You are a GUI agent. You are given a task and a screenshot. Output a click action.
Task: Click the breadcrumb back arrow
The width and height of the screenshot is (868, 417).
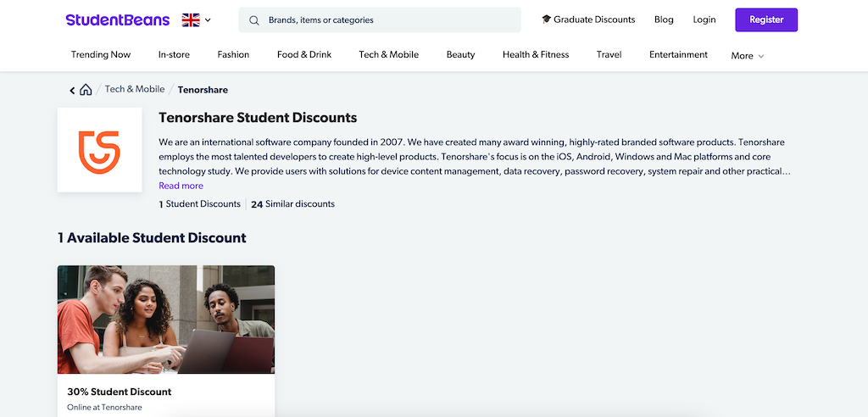coord(73,90)
